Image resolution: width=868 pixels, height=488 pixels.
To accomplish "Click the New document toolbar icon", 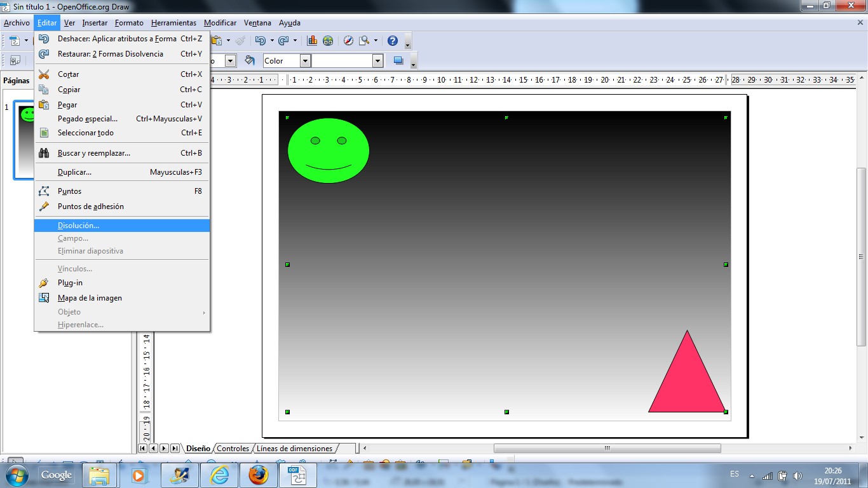I will [x=15, y=41].
